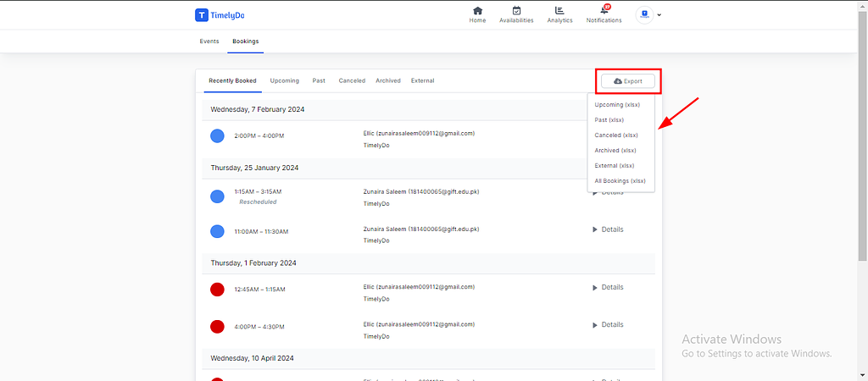
Task: Click Ellic email in 2:00PM booking
Action: 419,133
